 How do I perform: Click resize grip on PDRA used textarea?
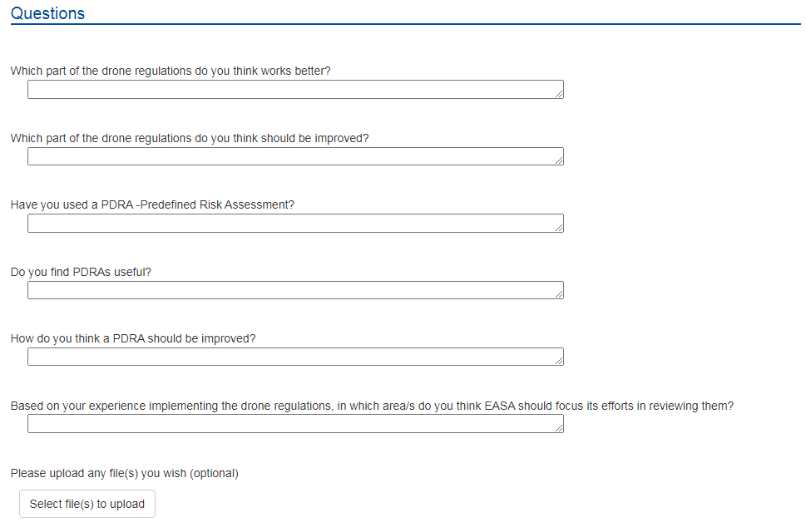tap(559, 228)
